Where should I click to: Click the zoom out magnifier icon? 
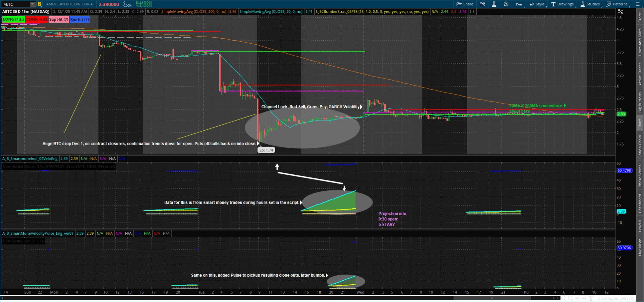click(563, 298)
